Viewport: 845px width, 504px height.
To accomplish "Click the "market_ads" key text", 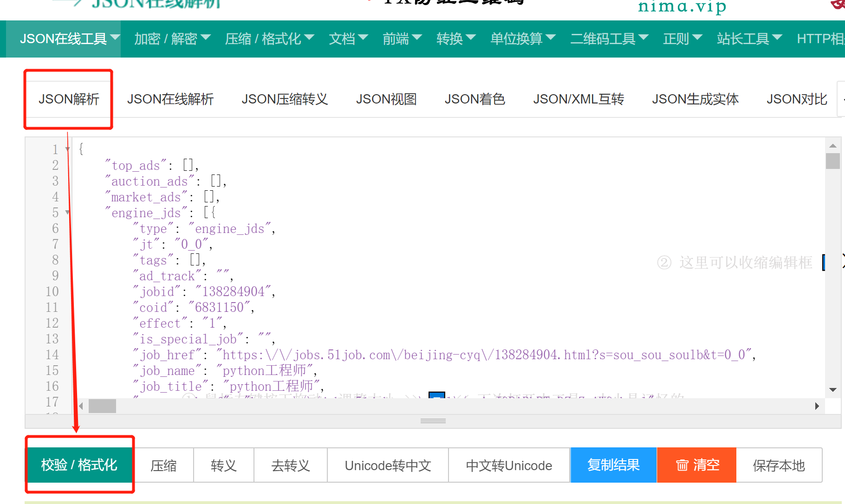I will coord(146,197).
